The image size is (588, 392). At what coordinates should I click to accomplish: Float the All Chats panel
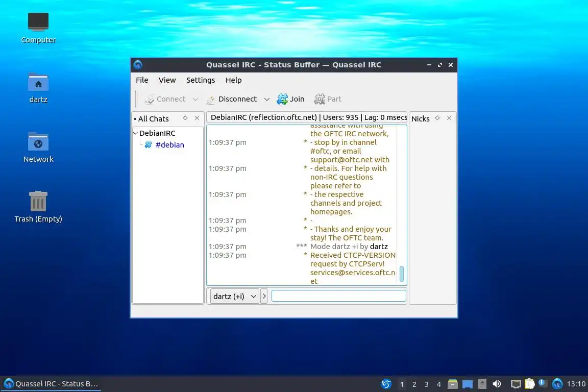point(185,118)
